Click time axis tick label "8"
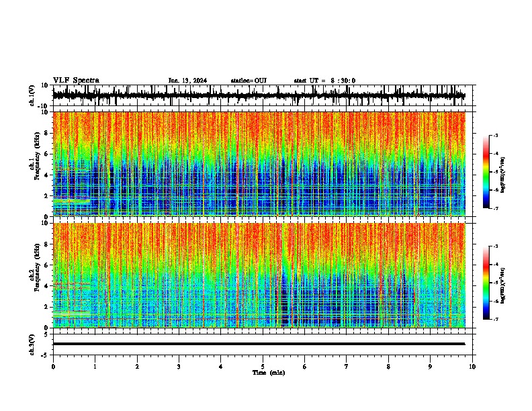Viewport: 532px width, 411px height. [x=388, y=367]
